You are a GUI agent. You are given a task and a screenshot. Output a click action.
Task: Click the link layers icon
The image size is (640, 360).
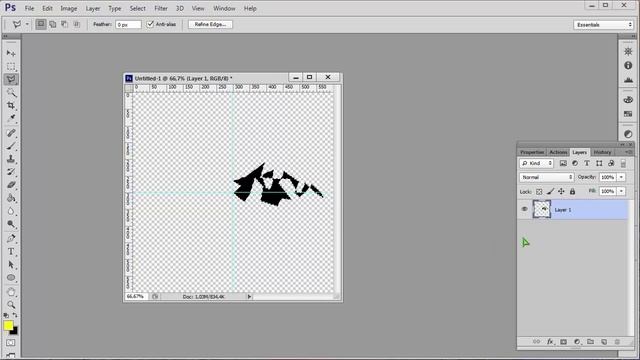536,342
